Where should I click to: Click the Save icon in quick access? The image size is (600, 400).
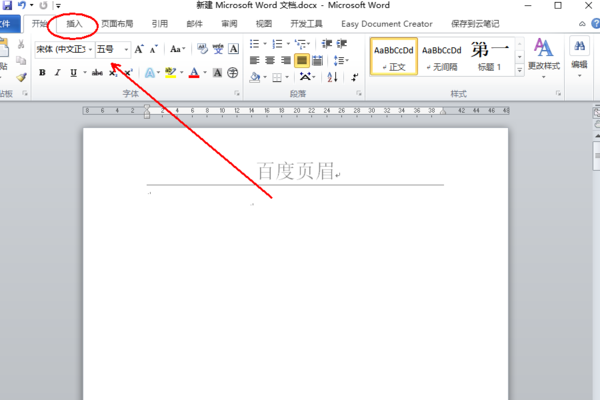(7, 5)
